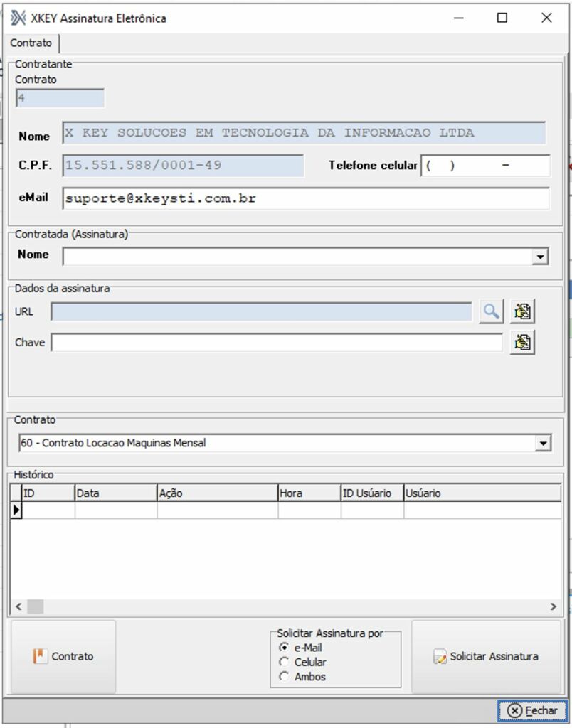Click the paste icon beside URL field
This screenshot has height=728, width=572.
point(522,311)
